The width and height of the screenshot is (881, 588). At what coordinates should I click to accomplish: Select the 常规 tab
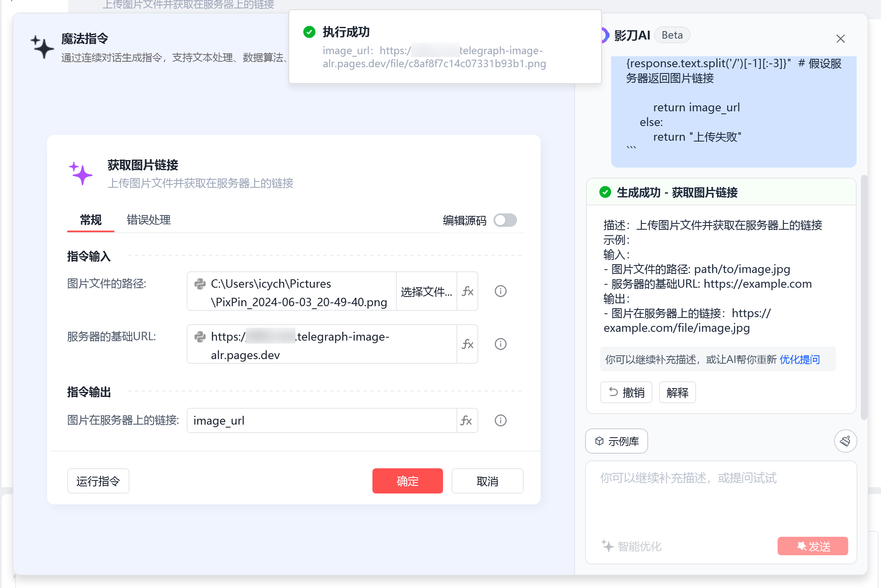[x=91, y=220]
